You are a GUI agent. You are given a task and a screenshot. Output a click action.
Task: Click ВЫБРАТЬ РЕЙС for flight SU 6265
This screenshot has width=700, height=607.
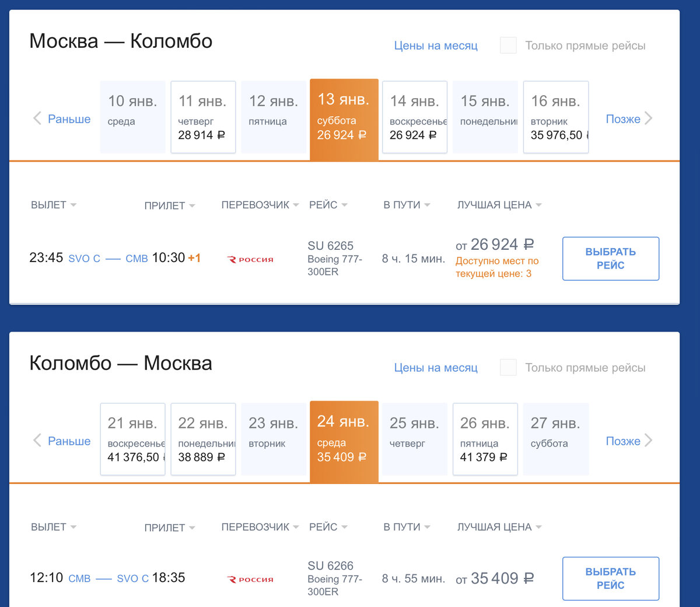(611, 259)
